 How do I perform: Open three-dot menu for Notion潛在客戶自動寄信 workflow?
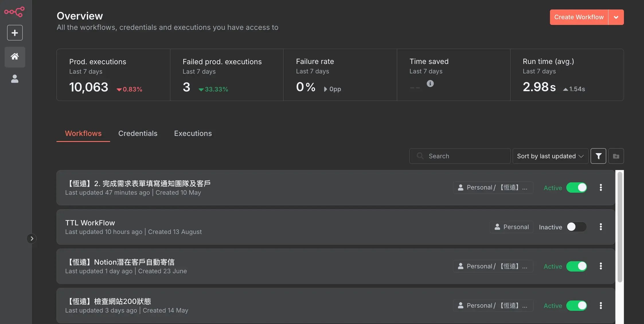(601, 266)
